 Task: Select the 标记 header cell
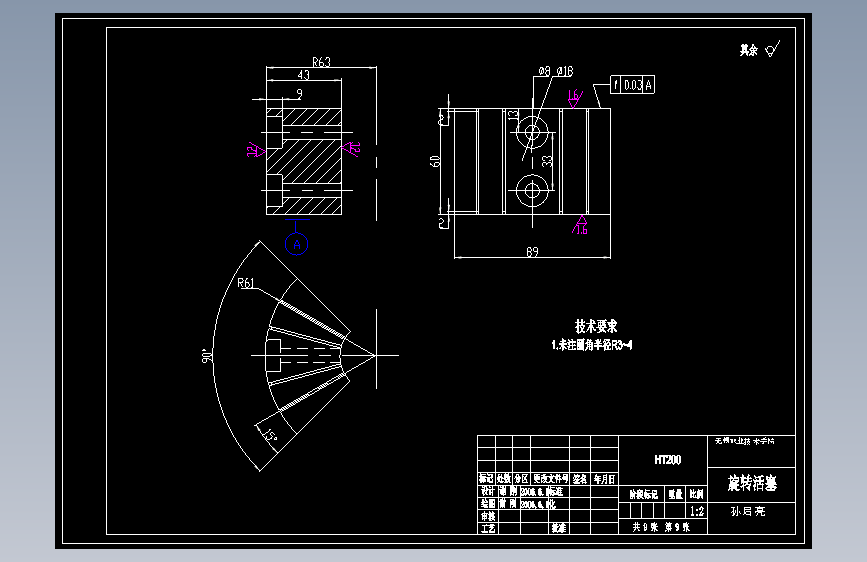pyautogui.click(x=486, y=478)
